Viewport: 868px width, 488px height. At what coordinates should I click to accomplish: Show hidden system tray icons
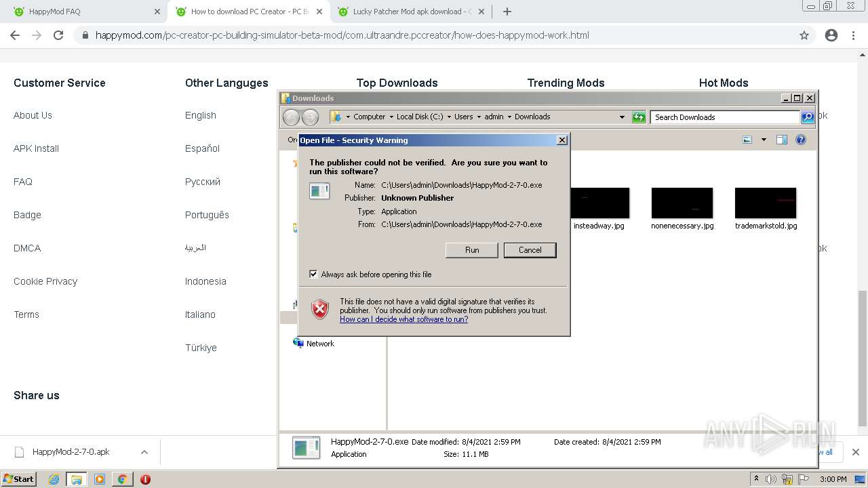[x=757, y=479]
